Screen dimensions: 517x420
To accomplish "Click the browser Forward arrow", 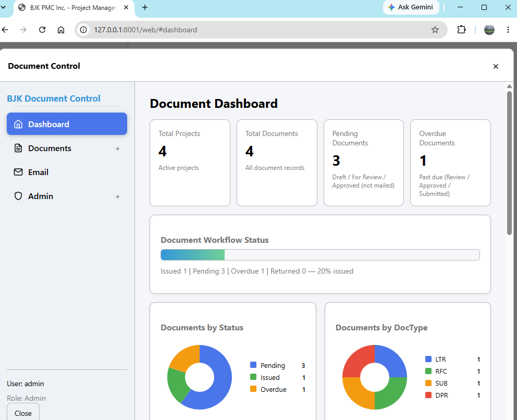I will [23, 30].
